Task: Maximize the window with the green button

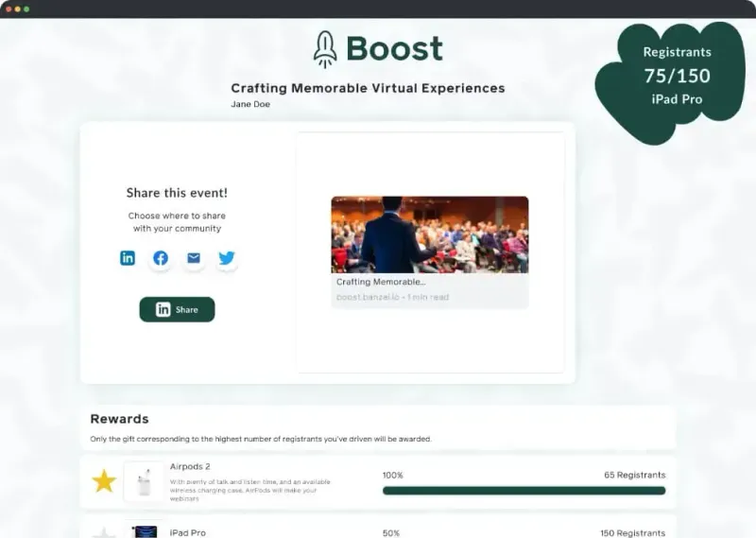Action: [26, 9]
